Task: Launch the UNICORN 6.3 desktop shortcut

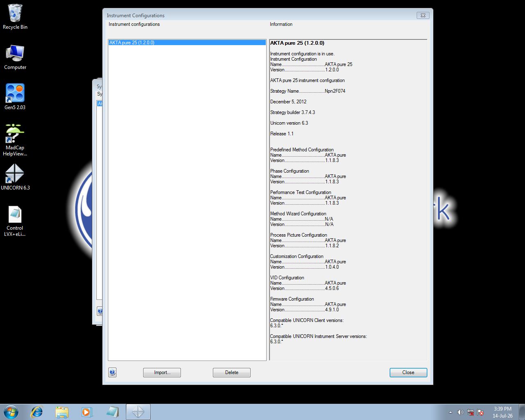Action: [x=15, y=177]
